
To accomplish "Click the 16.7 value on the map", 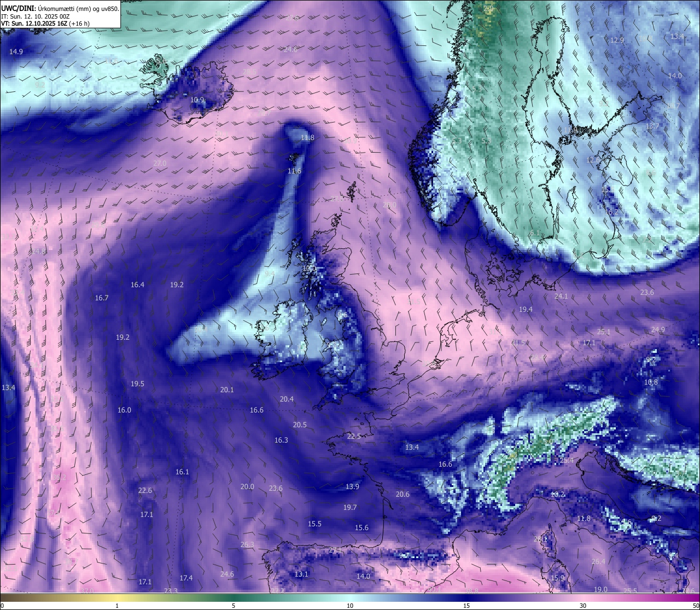I will pos(102,298).
